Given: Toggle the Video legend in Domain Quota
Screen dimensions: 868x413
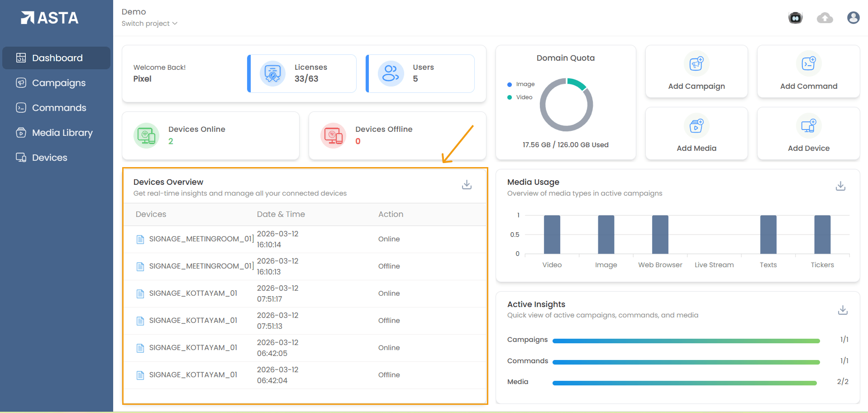Looking at the screenshot, I should (x=520, y=97).
